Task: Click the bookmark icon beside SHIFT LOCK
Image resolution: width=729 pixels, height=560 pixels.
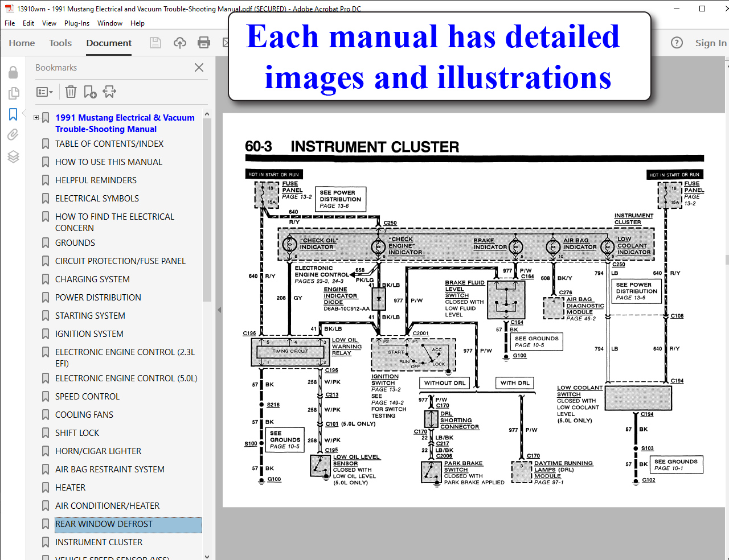Action: (46, 433)
